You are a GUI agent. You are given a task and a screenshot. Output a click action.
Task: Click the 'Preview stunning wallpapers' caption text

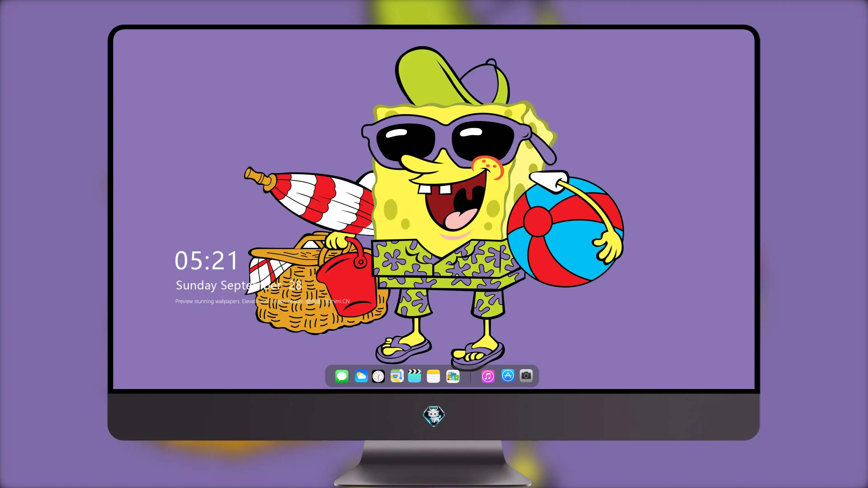click(x=262, y=301)
